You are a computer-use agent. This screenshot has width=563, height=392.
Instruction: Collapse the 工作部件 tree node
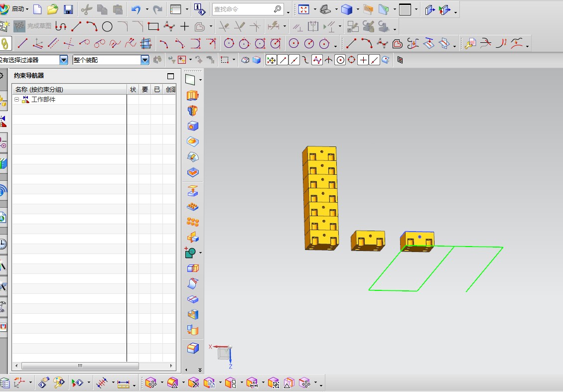(16, 100)
